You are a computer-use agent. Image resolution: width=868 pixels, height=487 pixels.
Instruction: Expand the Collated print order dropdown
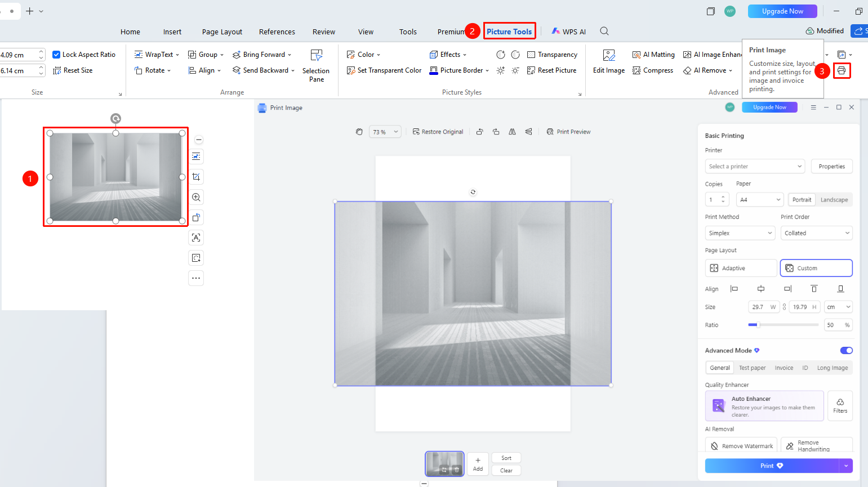tap(817, 233)
